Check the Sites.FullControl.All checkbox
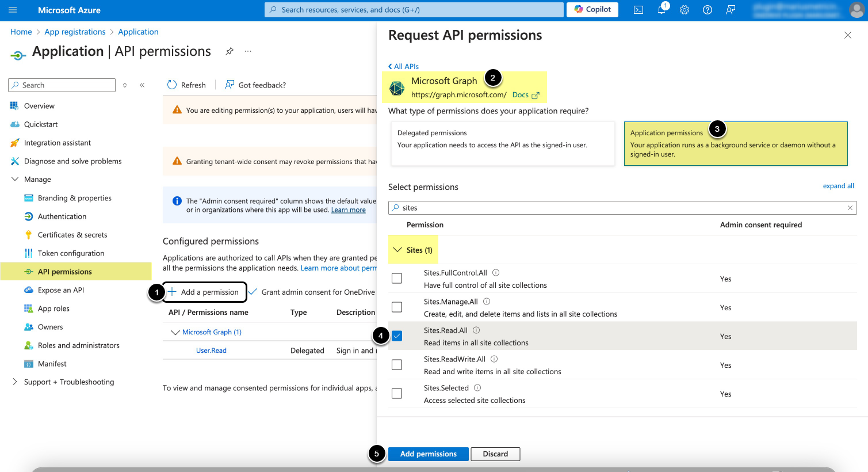Screen dimensions: 868x472 [x=397, y=279]
